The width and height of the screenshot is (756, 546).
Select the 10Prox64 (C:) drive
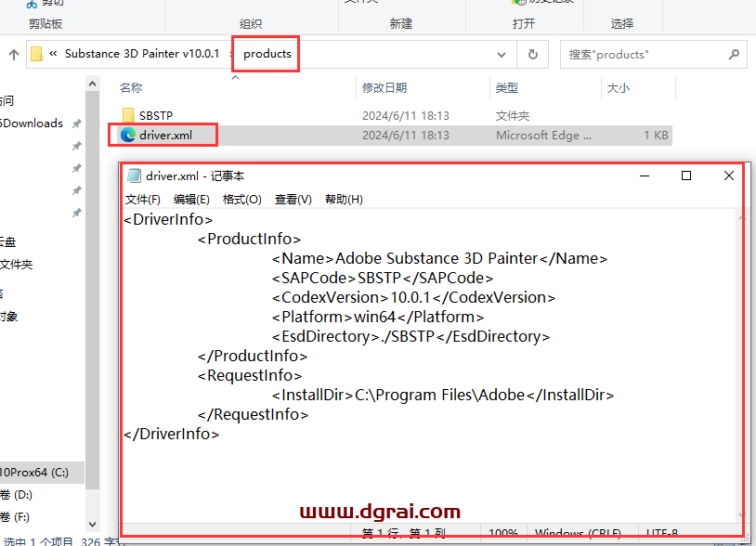[34, 473]
